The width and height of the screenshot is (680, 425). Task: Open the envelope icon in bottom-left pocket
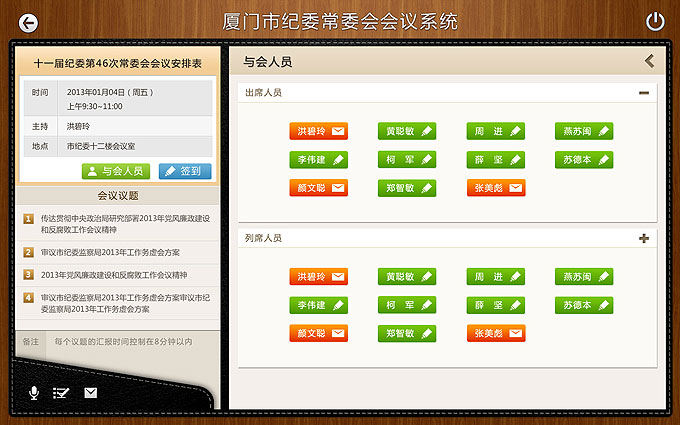(91, 393)
